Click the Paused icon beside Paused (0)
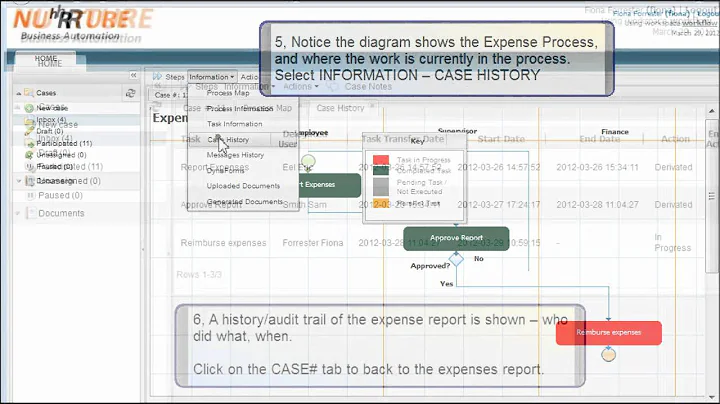This screenshot has width=720, height=404. 31,196
